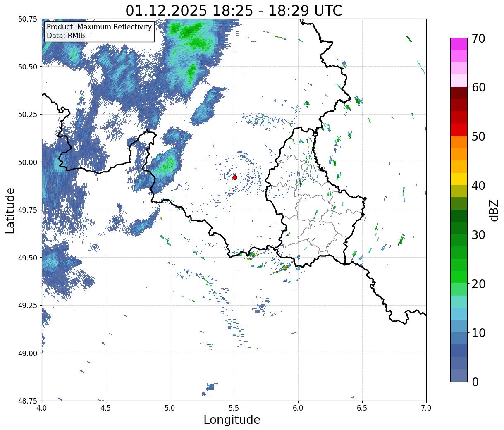Screen dimensions: 504x430
Task: Select the 'Product: Maximum Reflectivity' legend text
Action: (99, 27)
